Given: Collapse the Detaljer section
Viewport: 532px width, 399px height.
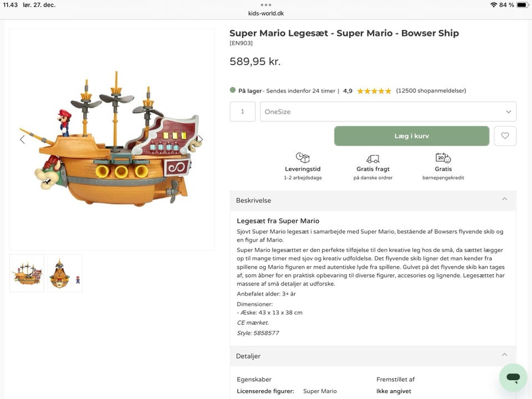Looking at the screenshot, I should tap(504, 355).
